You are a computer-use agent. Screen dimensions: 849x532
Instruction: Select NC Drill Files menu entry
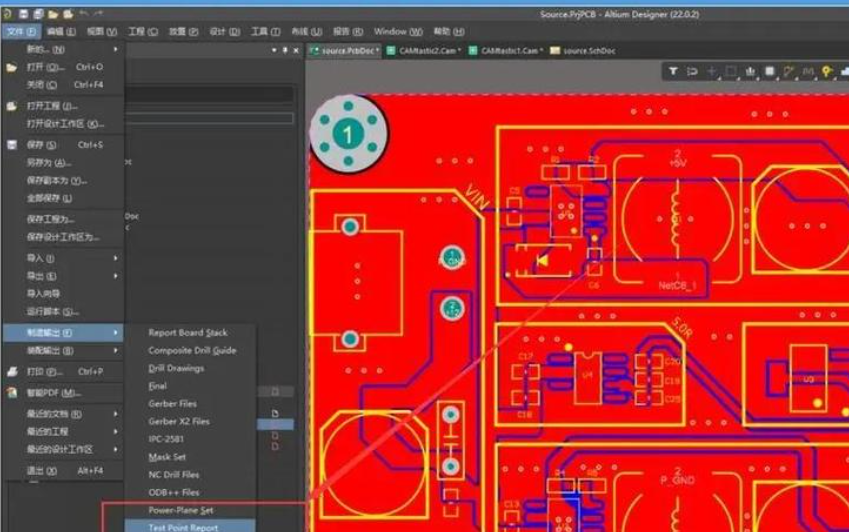[x=174, y=475]
